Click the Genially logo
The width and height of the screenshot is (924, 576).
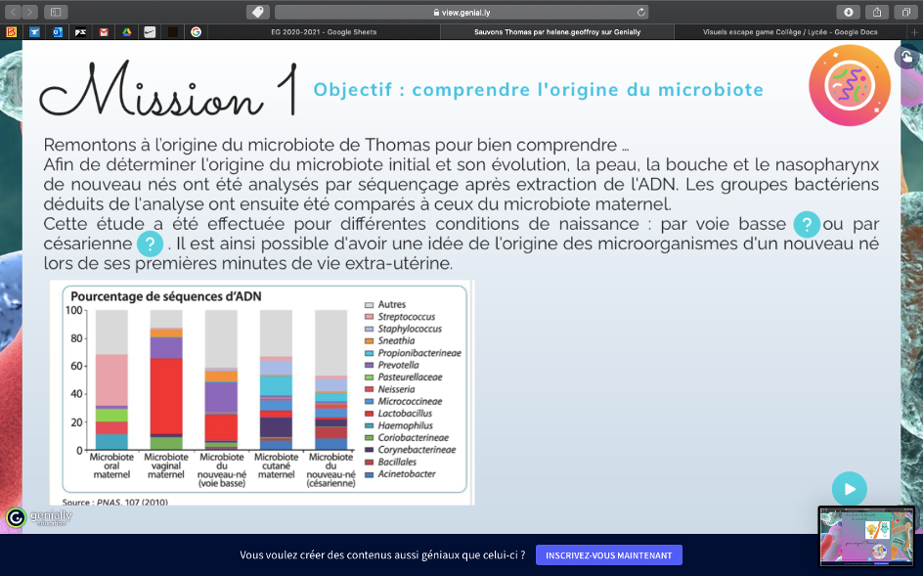pyautogui.click(x=39, y=517)
